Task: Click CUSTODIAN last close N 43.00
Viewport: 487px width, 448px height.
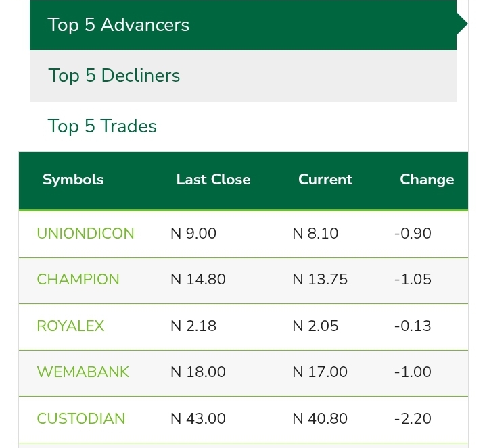Action: [198, 418]
